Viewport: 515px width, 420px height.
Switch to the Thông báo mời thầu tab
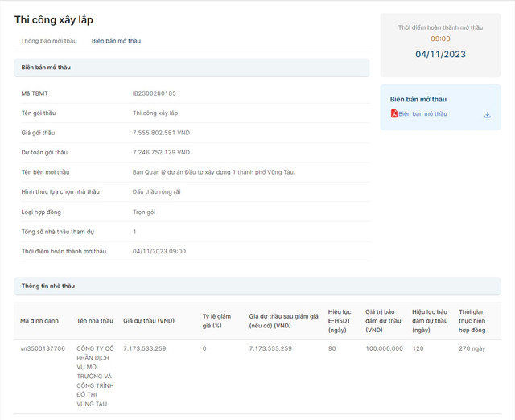pyautogui.click(x=48, y=40)
